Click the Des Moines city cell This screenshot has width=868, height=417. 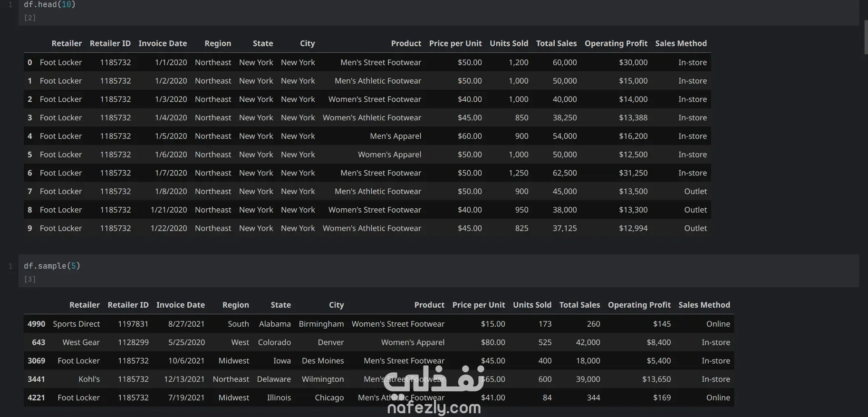[323, 361]
